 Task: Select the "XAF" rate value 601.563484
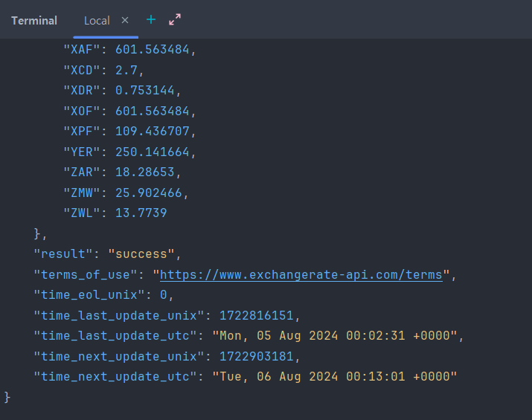coord(152,50)
